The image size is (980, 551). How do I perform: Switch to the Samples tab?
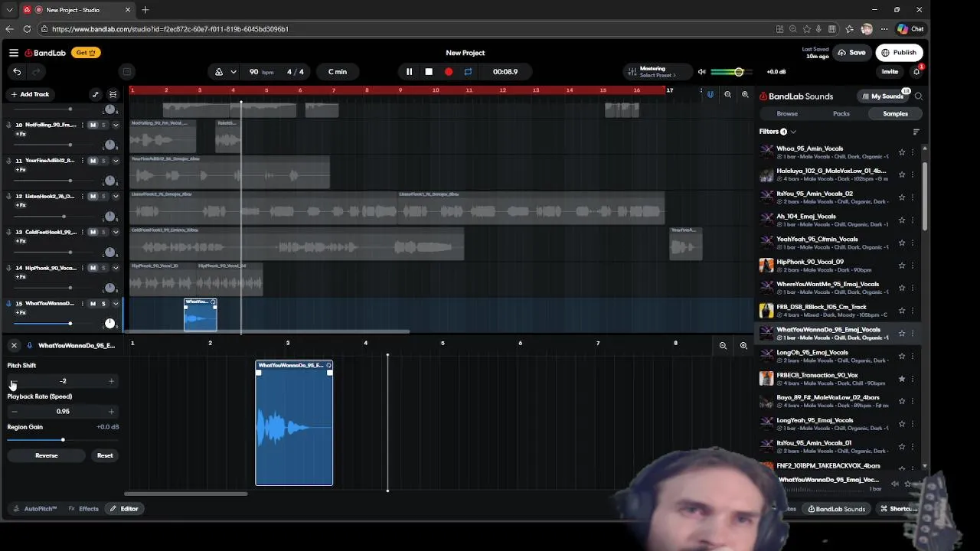pyautogui.click(x=895, y=114)
